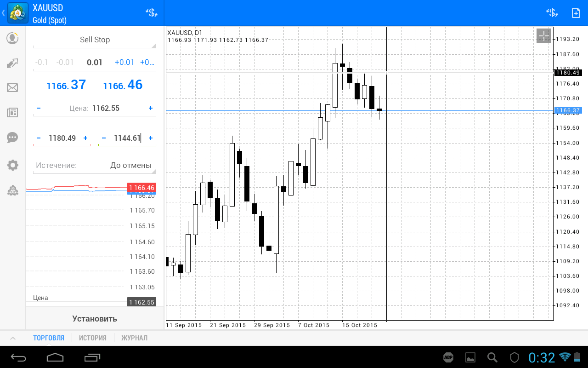Toggle the crosshair button on the chart
Image resolution: width=588 pixels, height=368 pixels.
click(544, 36)
